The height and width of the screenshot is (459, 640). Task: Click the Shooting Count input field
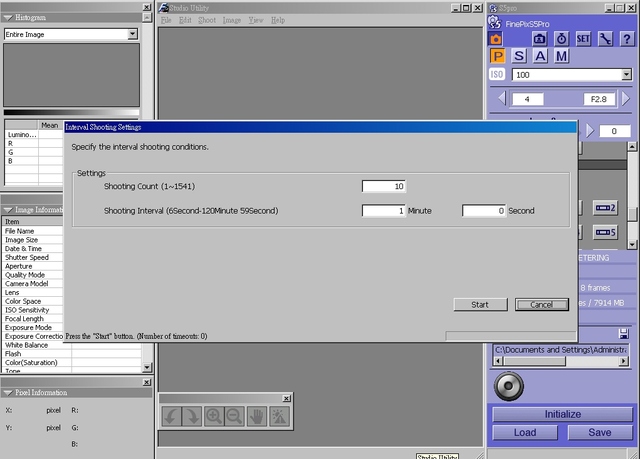[384, 186]
